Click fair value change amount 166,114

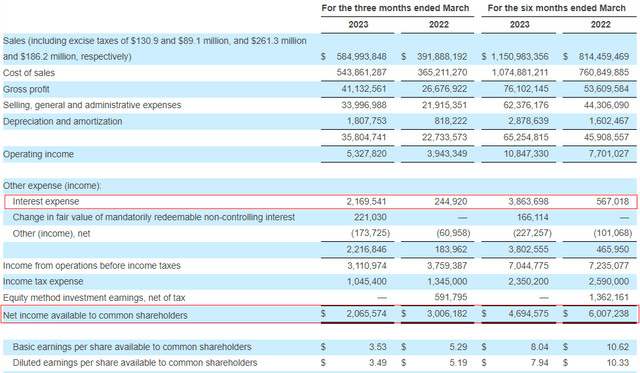coord(533,218)
